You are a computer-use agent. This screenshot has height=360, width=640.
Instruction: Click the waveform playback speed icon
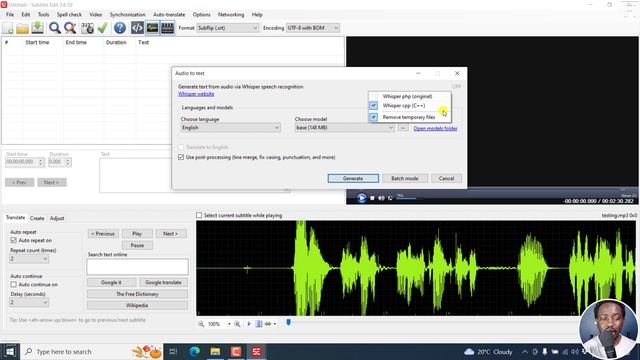pos(268,324)
